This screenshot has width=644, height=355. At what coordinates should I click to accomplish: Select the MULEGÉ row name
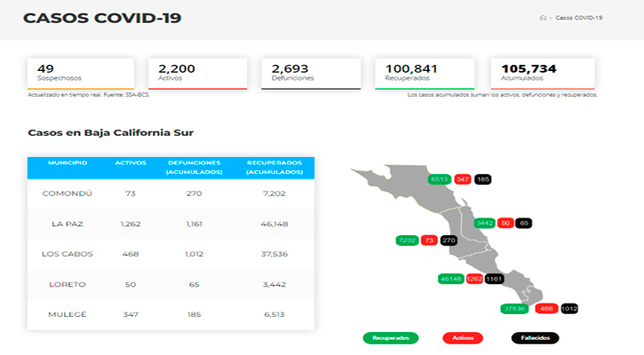[68, 314]
